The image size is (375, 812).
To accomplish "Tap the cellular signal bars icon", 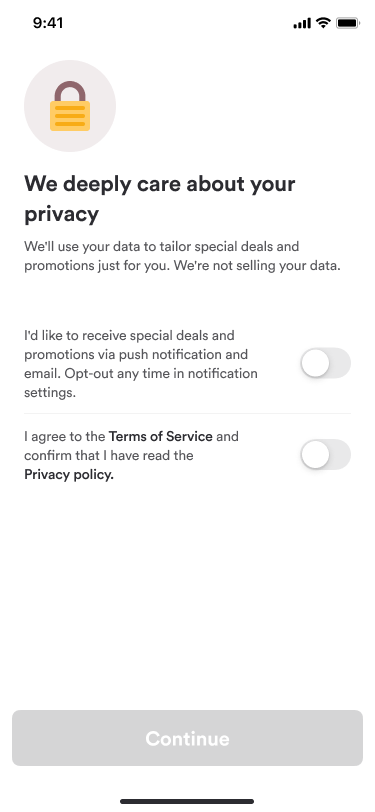I will click(302, 23).
